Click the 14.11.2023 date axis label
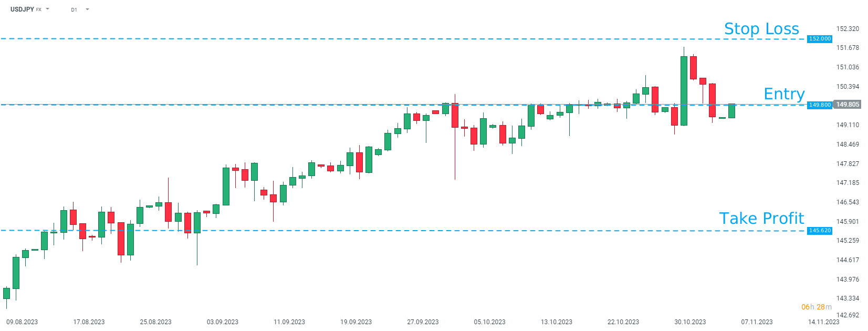 coord(823,322)
